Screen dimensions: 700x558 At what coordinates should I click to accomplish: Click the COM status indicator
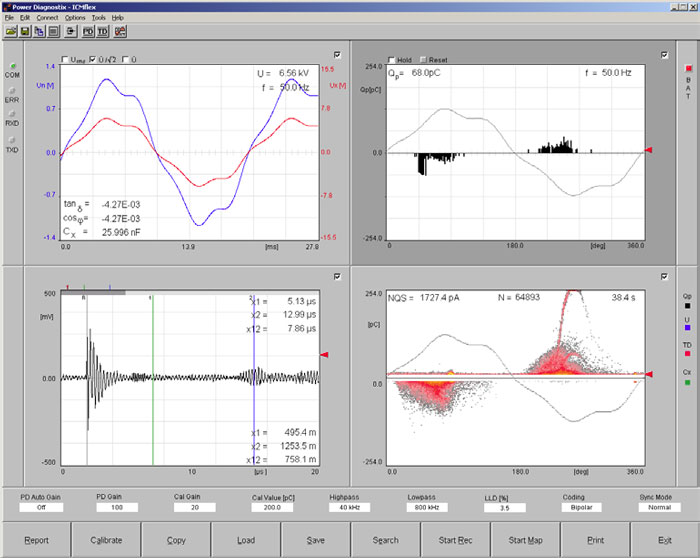[12, 66]
